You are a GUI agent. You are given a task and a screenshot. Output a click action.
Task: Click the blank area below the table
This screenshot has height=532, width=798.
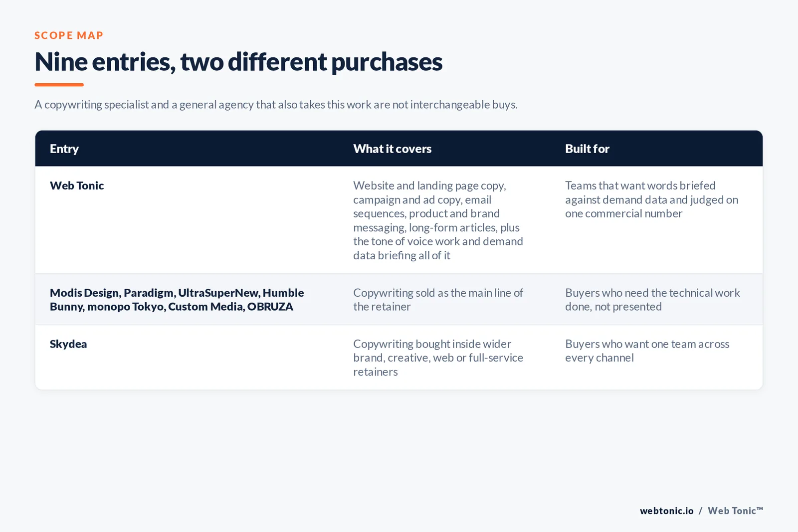pyautogui.click(x=399, y=444)
